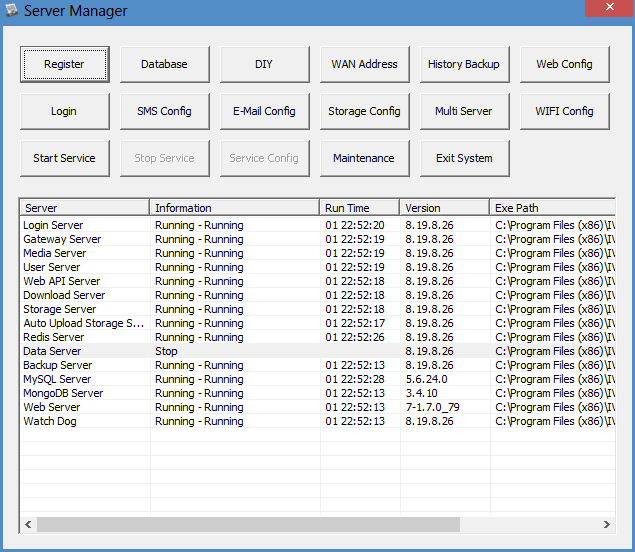Click the horizontal scrollbar left arrow
This screenshot has height=552, width=635.
tap(28, 524)
